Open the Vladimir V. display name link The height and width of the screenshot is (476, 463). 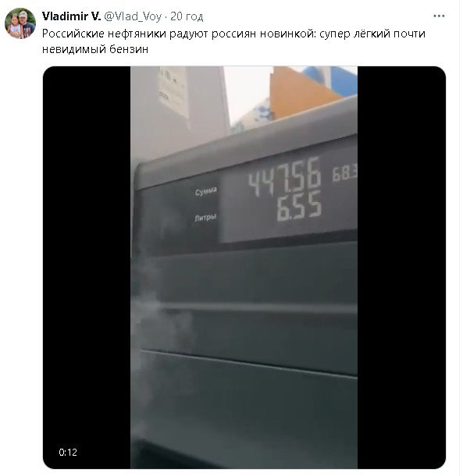pos(71,16)
